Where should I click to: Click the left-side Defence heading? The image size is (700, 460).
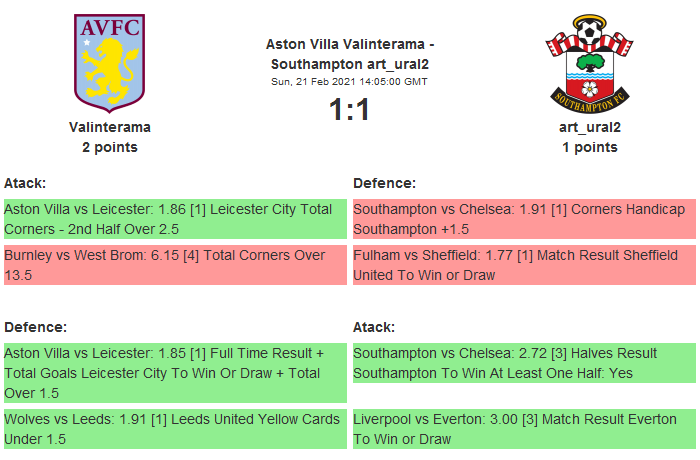[x=35, y=327]
